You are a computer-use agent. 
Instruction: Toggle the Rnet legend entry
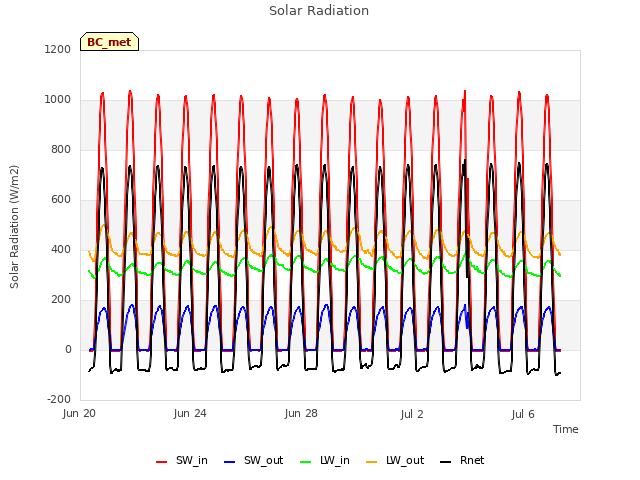click(462, 461)
